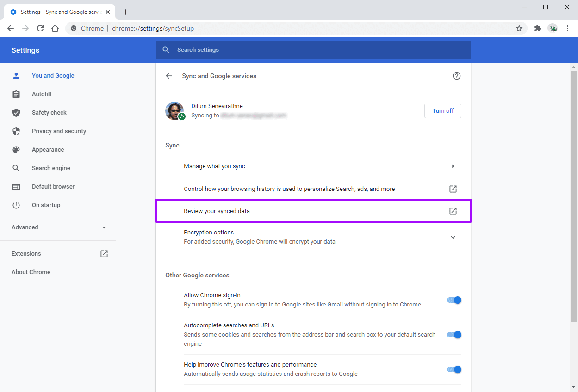Bookmark this page with the star
Image resolution: width=578 pixels, height=392 pixels.
click(x=519, y=28)
